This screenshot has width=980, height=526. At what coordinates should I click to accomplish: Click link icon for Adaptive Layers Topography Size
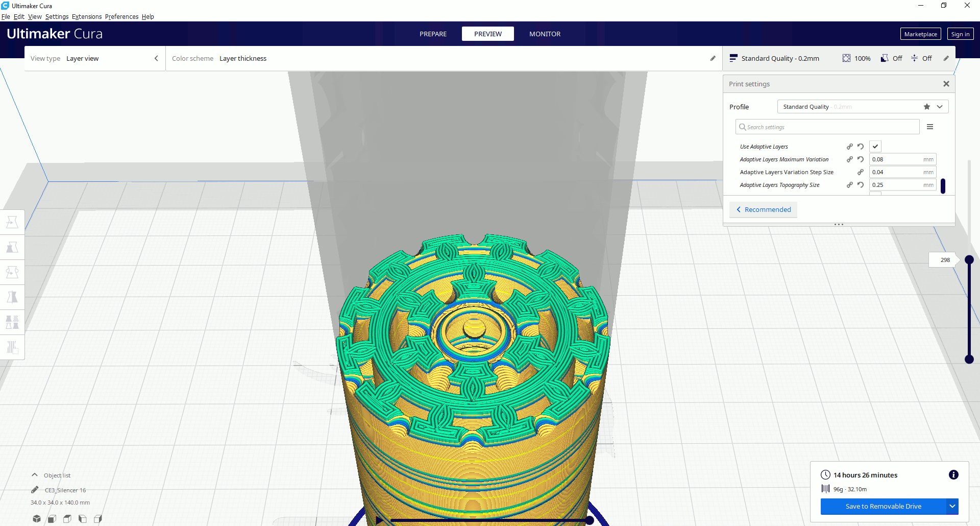pyautogui.click(x=850, y=185)
